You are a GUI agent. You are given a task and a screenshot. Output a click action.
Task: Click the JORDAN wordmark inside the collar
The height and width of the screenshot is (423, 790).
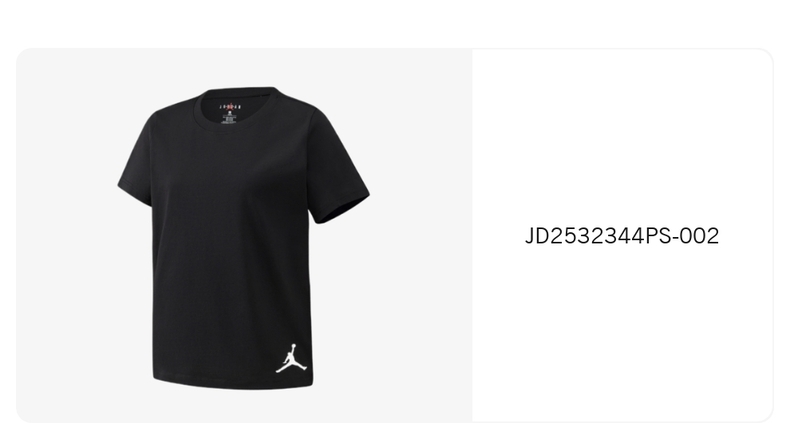[230, 107]
